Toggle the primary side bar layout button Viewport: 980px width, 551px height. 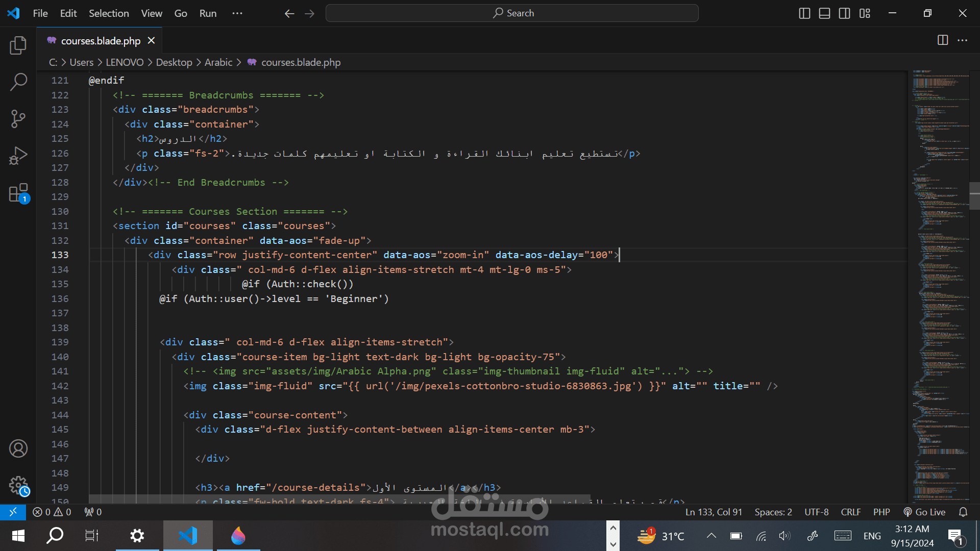click(804, 13)
